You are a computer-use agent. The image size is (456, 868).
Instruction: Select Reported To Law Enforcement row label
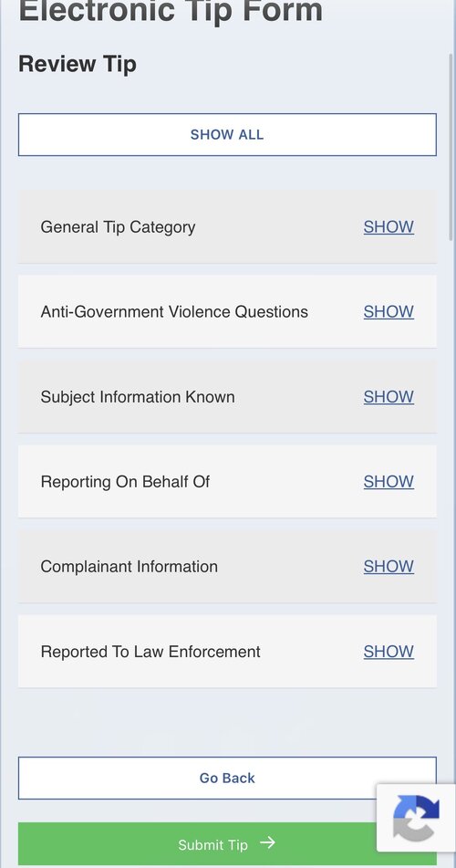150,652
